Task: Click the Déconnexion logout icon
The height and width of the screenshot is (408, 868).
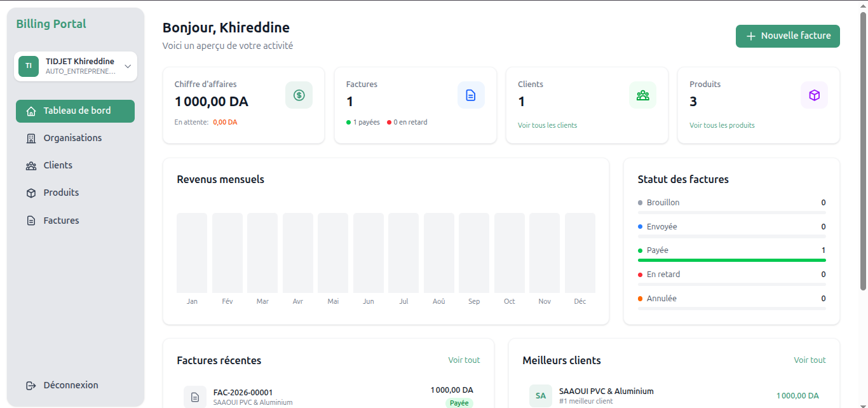Action: tap(31, 384)
